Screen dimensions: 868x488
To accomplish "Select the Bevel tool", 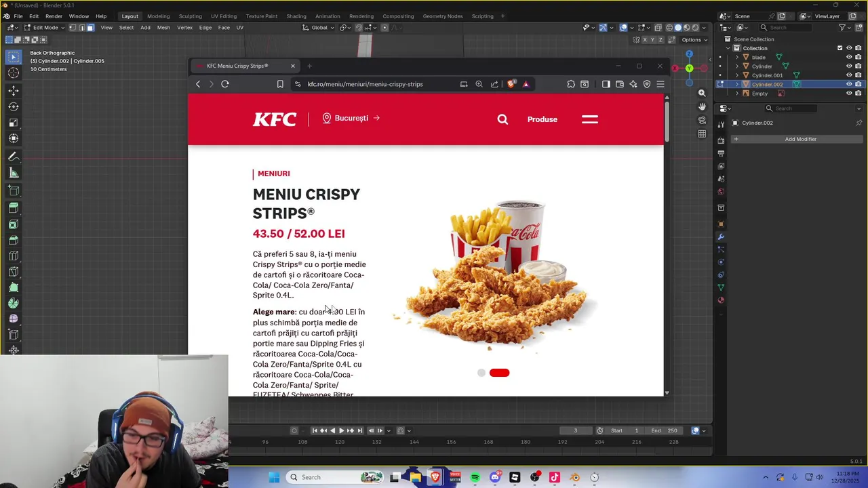I will (x=14, y=240).
